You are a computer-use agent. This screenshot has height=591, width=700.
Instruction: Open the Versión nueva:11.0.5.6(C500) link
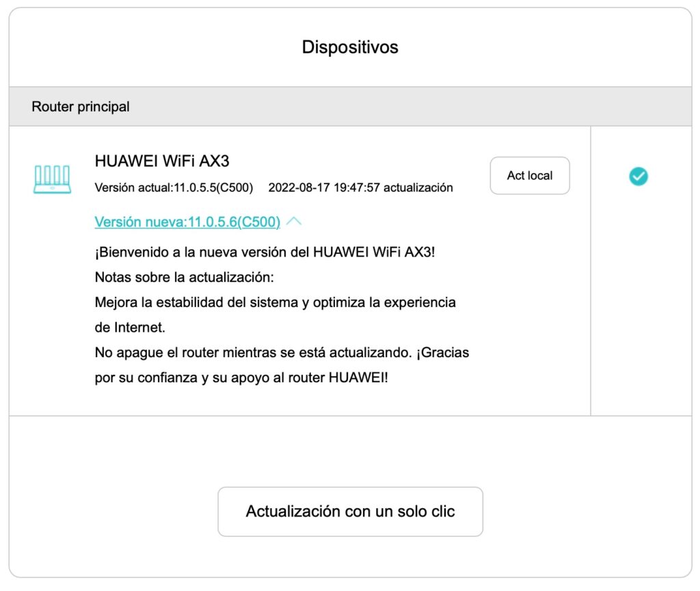(187, 222)
